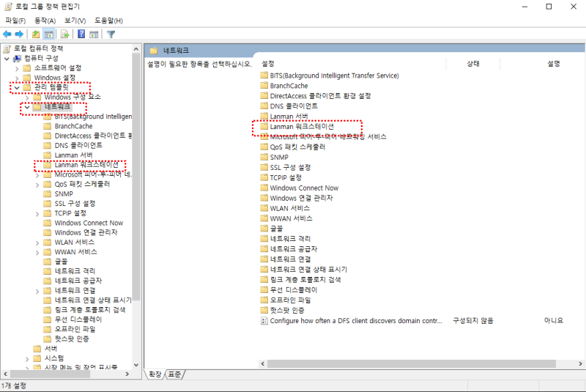
Task: Click the WLAN 서비스 folder icon in right list
Action: 264,208
